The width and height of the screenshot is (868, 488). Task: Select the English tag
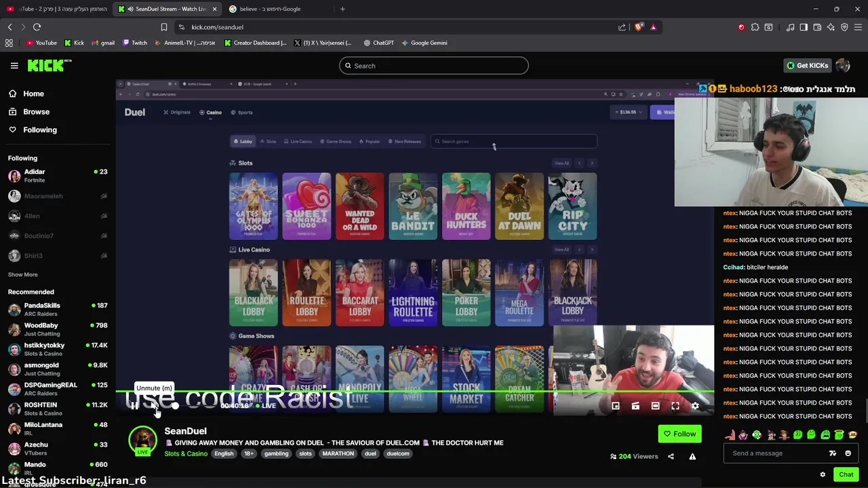[224, 453]
